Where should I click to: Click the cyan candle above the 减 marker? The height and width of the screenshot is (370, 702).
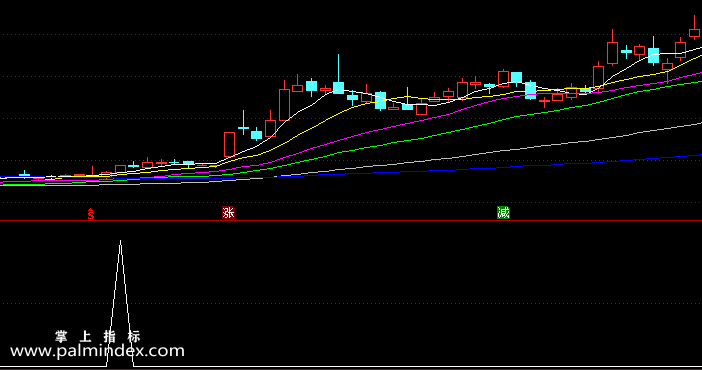(x=516, y=77)
